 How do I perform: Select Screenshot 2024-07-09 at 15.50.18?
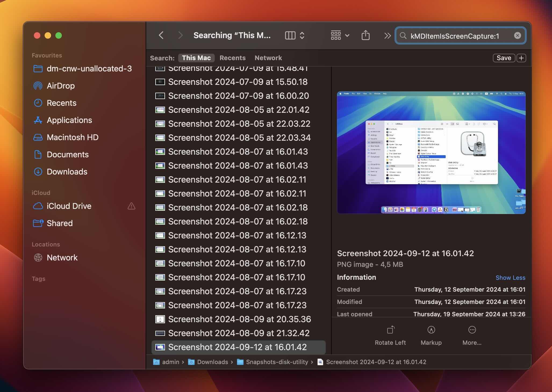coord(238,82)
